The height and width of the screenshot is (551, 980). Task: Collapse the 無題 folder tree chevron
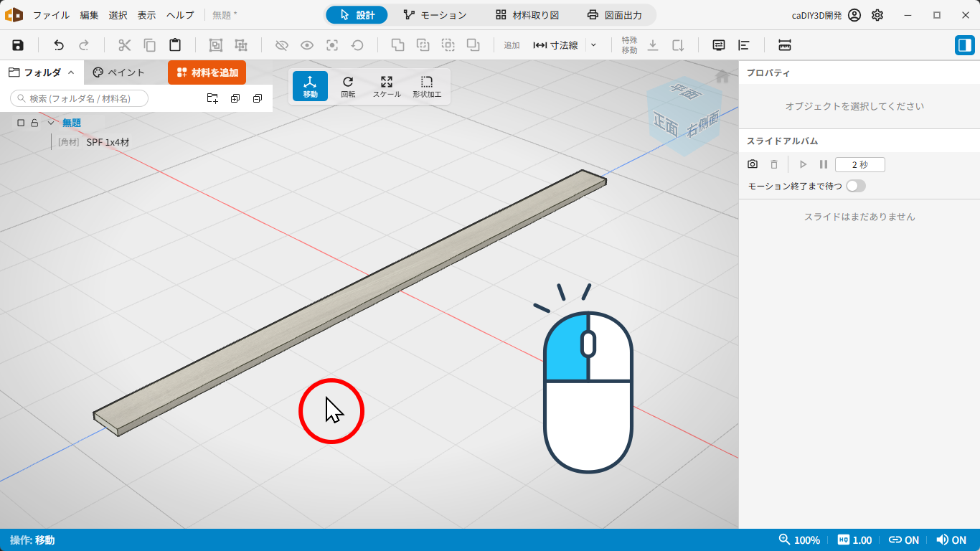[x=51, y=123]
